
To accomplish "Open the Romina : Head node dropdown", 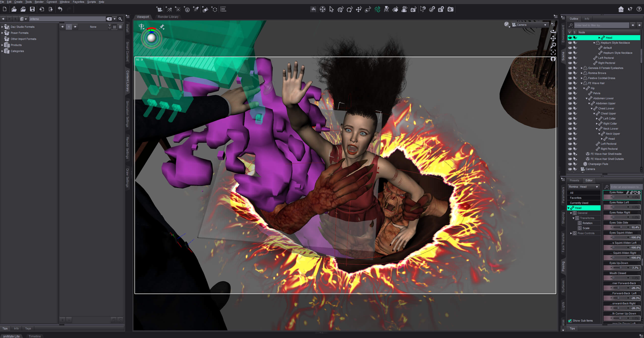I will (584, 187).
